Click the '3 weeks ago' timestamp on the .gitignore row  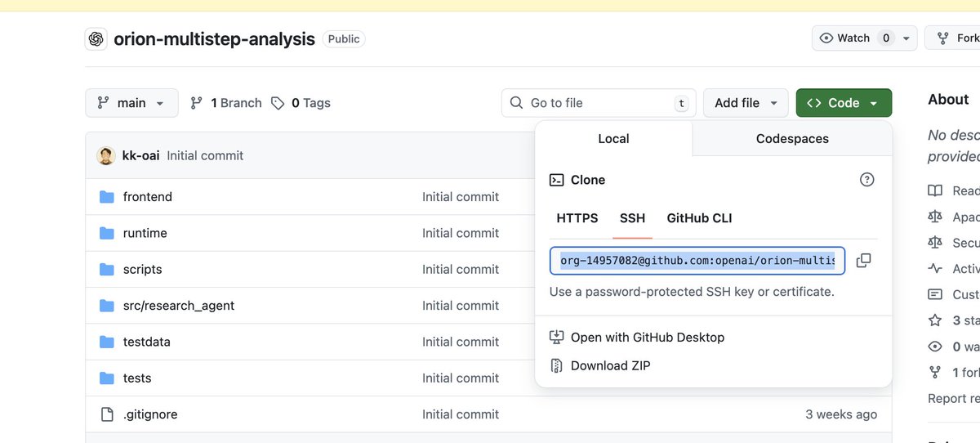click(841, 414)
